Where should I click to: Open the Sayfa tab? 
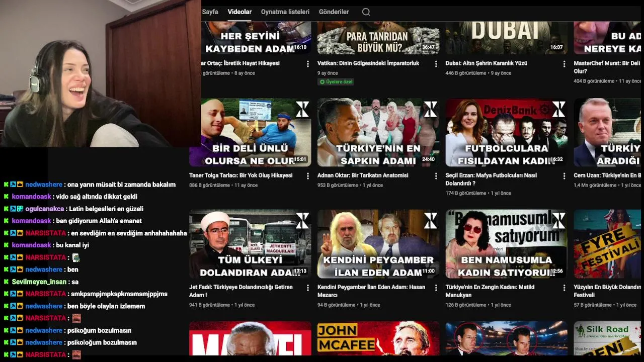coord(210,12)
